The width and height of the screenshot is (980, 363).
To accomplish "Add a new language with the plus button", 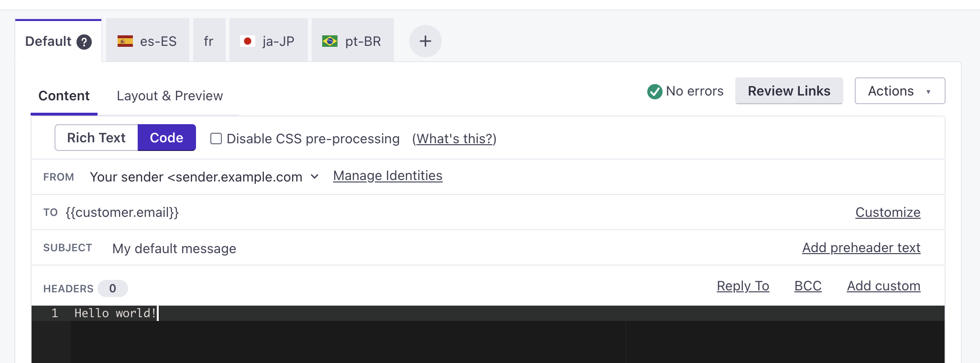I will click(x=425, y=41).
